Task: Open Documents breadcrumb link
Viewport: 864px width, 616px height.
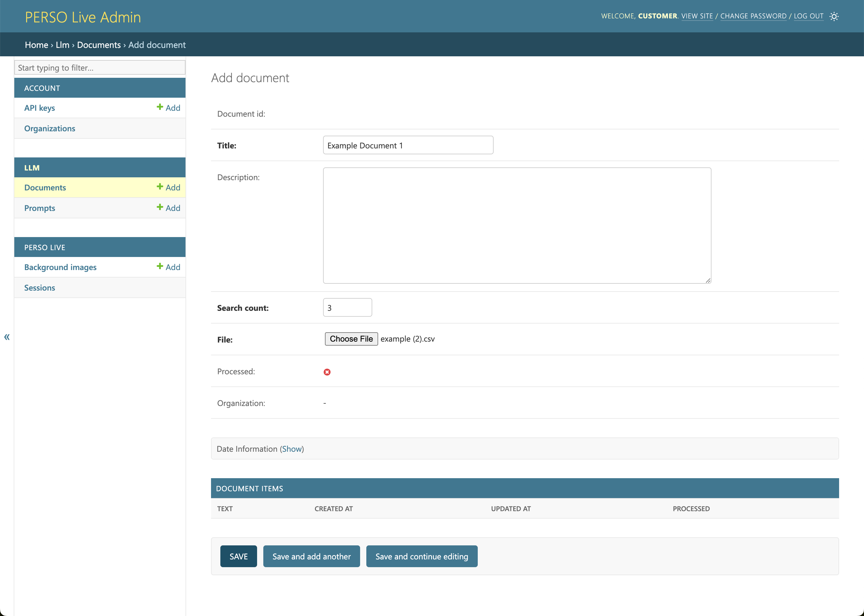Action: coord(99,45)
